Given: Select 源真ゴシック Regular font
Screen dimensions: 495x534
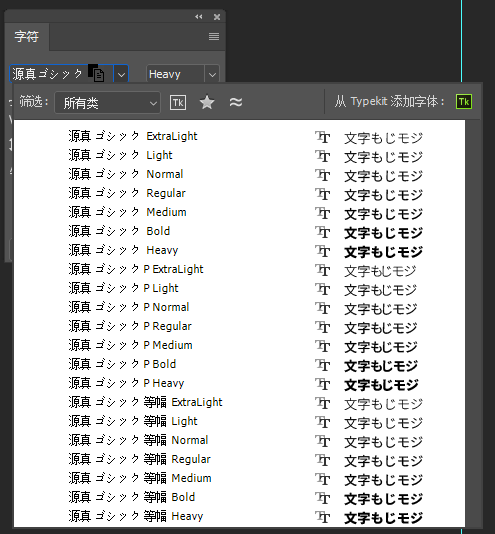Looking at the screenshot, I should [x=239, y=193].
